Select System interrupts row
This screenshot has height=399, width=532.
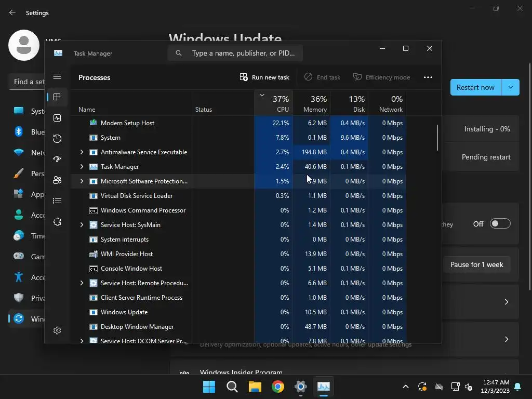point(239,239)
